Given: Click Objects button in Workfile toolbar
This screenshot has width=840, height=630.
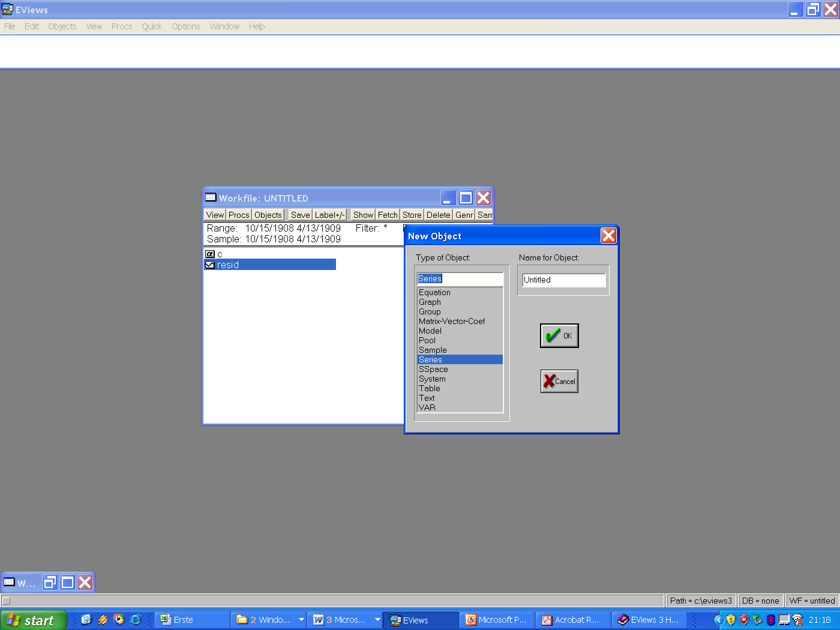Looking at the screenshot, I should [x=268, y=215].
